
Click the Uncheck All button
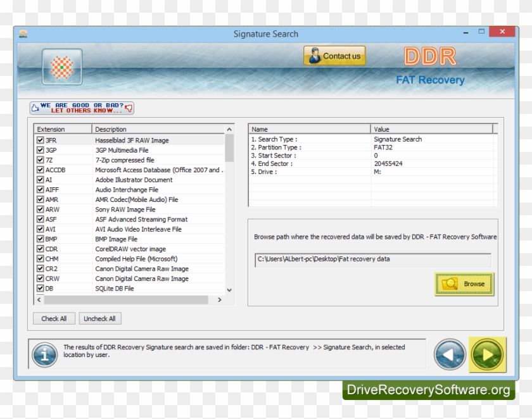(99, 318)
